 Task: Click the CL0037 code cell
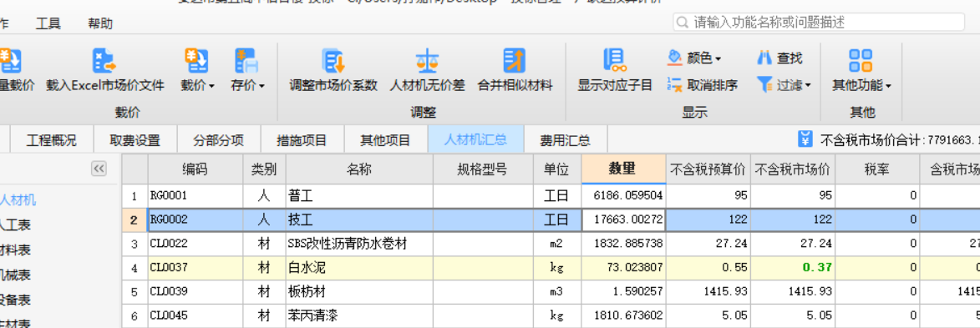coord(195,268)
